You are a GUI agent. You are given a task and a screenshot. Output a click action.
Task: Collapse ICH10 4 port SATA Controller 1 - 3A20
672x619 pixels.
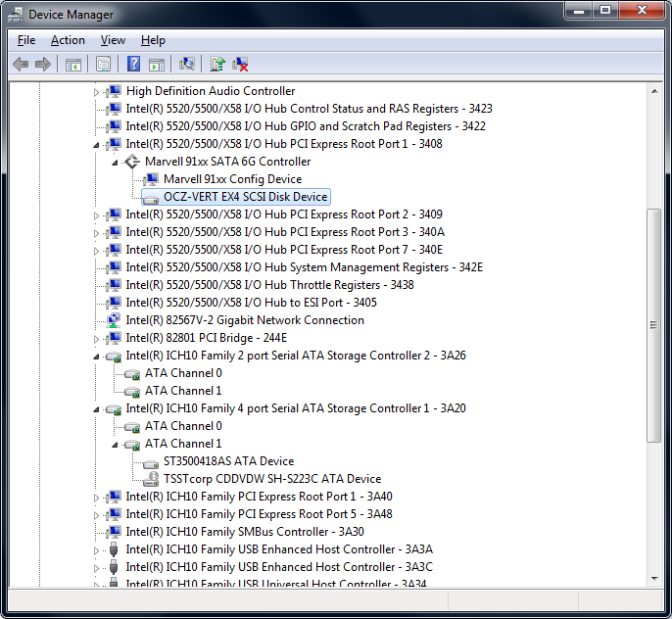[x=96, y=409]
